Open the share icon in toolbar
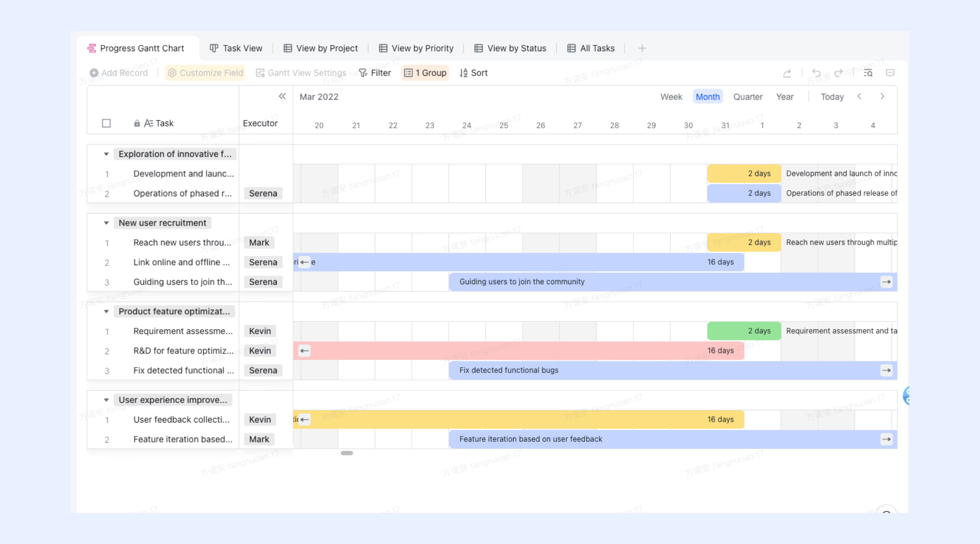The image size is (980, 544). tap(787, 73)
